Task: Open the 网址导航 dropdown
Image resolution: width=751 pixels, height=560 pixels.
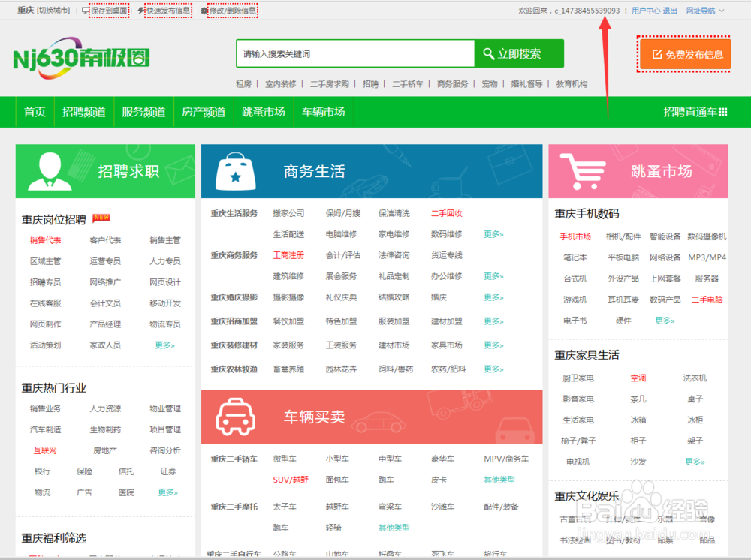Action: click(698, 10)
